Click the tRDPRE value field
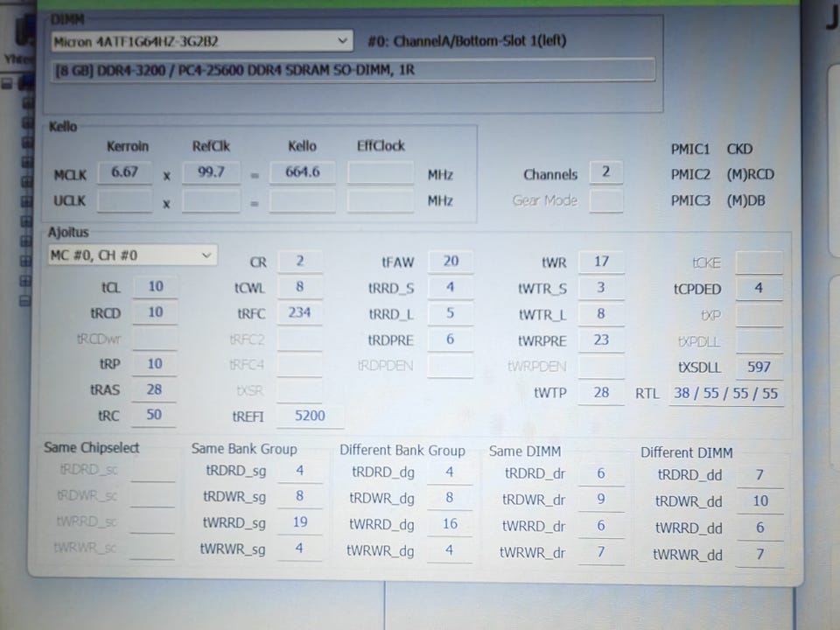This screenshot has height=630, width=840. 451,339
